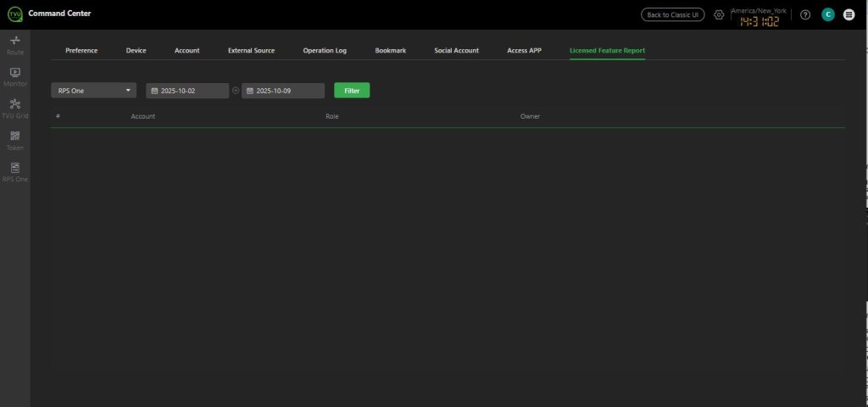Click Back to Classic UI button
Viewport: 868px width, 407px height.
[x=672, y=15]
